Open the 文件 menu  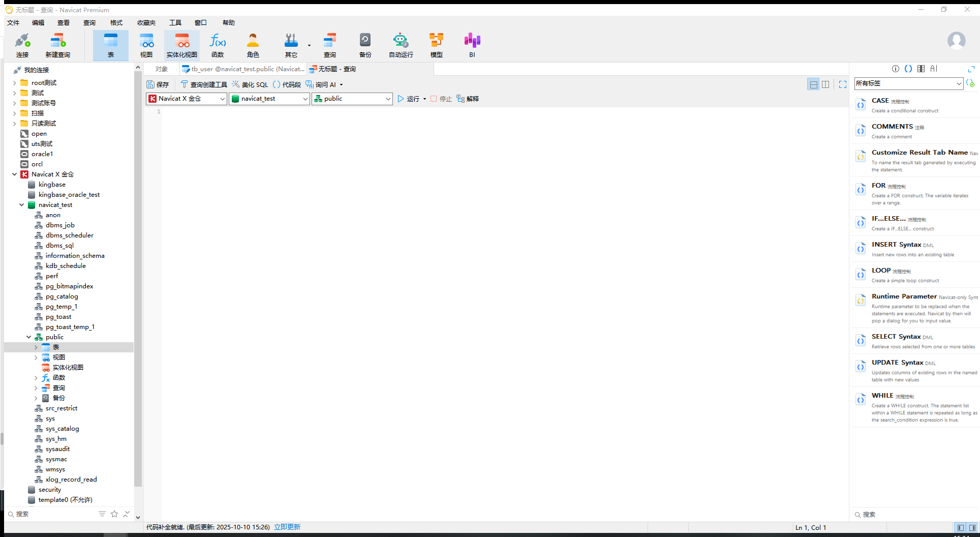pos(13,22)
